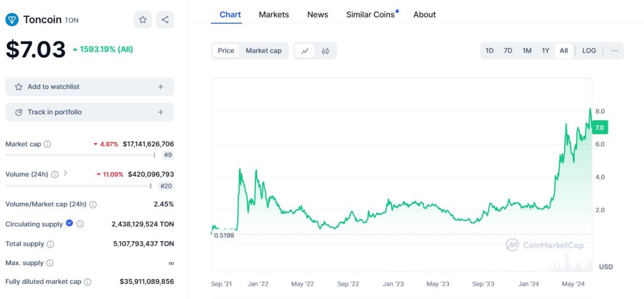The image size is (644, 299).
Task: Switch to the Markets tab
Action: [274, 15]
